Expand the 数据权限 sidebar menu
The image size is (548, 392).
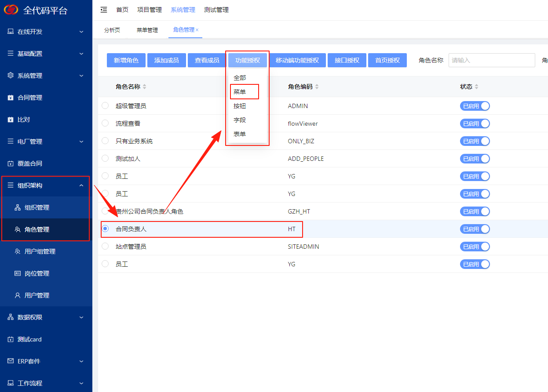[x=81, y=317]
